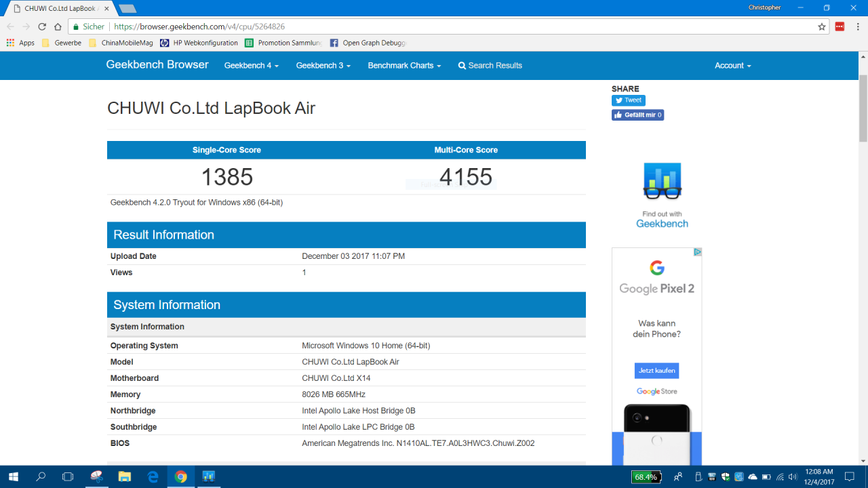This screenshot has width=868, height=488.
Task: Open the Action Center notifications icon
Action: click(x=850, y=476)
